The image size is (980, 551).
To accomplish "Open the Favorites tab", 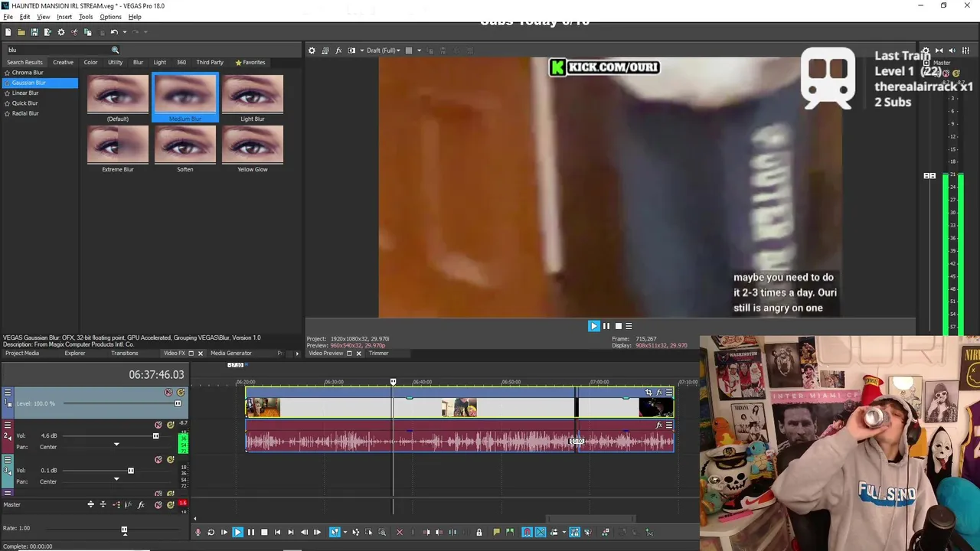I will click(x=250, y=63).
